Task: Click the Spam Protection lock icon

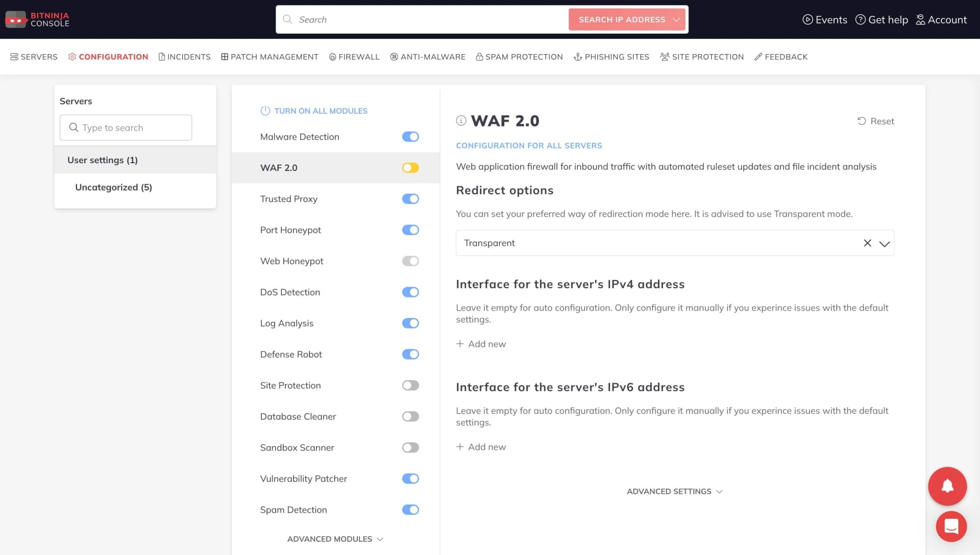Action: pyautogui.click(x=479, y=57)
